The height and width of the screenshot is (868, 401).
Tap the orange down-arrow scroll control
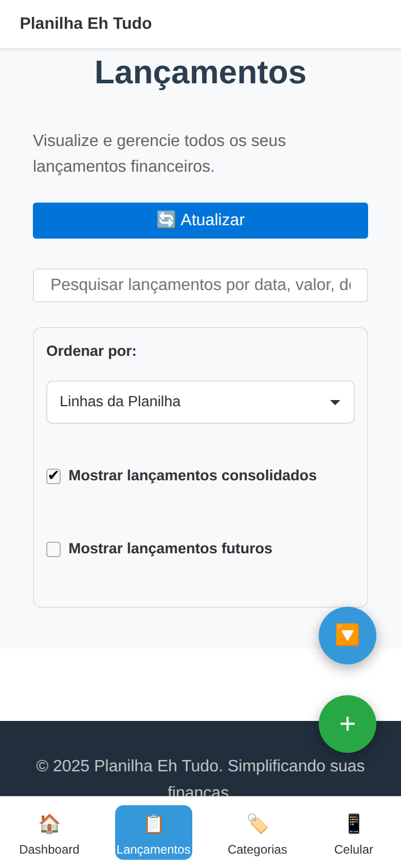pos(348,635)
